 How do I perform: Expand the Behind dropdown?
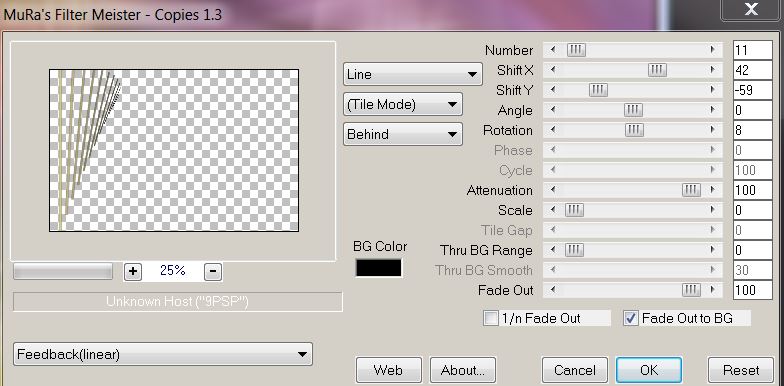402,134
